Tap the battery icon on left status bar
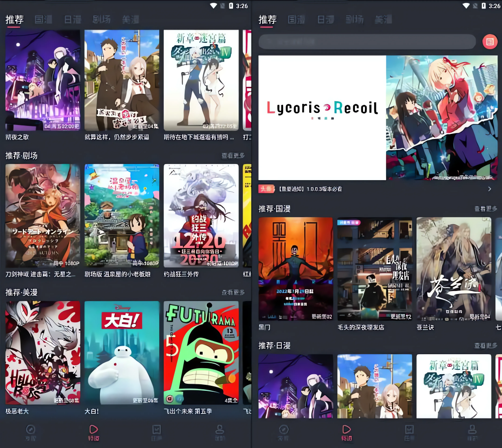This screenshot has height=448, width=502. (231, 6)
